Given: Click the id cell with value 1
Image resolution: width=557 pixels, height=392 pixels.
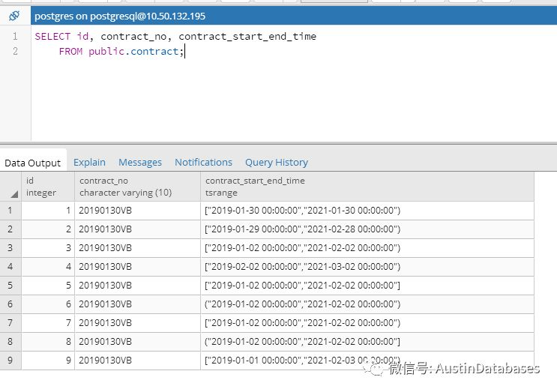Looking at the screenshot, I should point(48,211).
